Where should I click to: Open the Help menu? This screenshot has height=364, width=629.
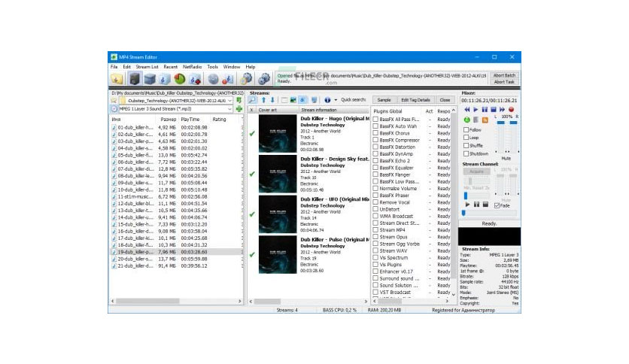click(x=251, y=66)
